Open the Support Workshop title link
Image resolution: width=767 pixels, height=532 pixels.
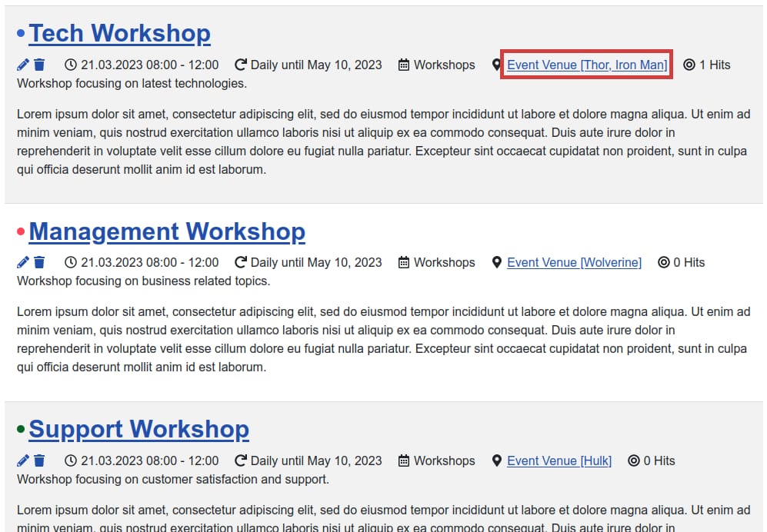[138, 430]
